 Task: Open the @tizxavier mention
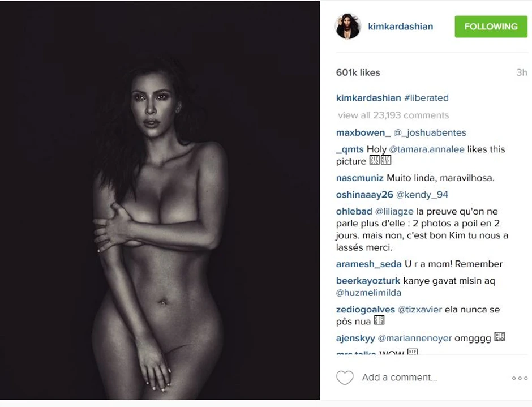(x=420, y=310)
